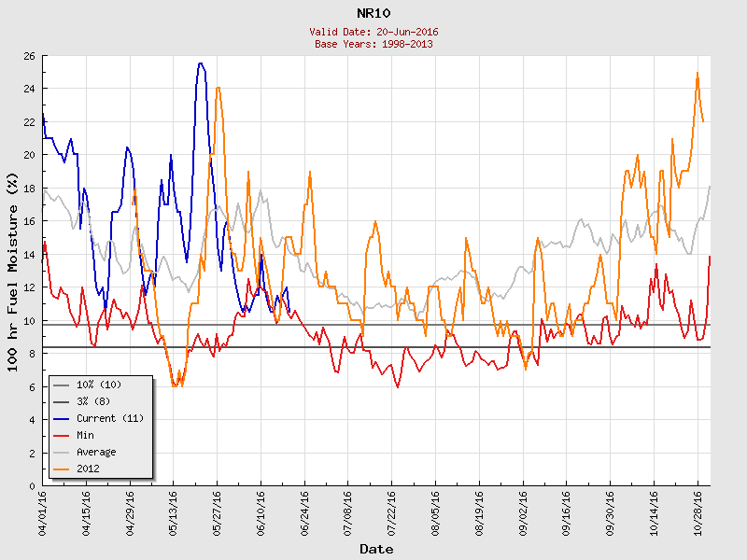Image resolution: width=747 pixels, height=560 pixels.
Task: Select the 09/02/16 date tick label
Action: pos(524,510)
